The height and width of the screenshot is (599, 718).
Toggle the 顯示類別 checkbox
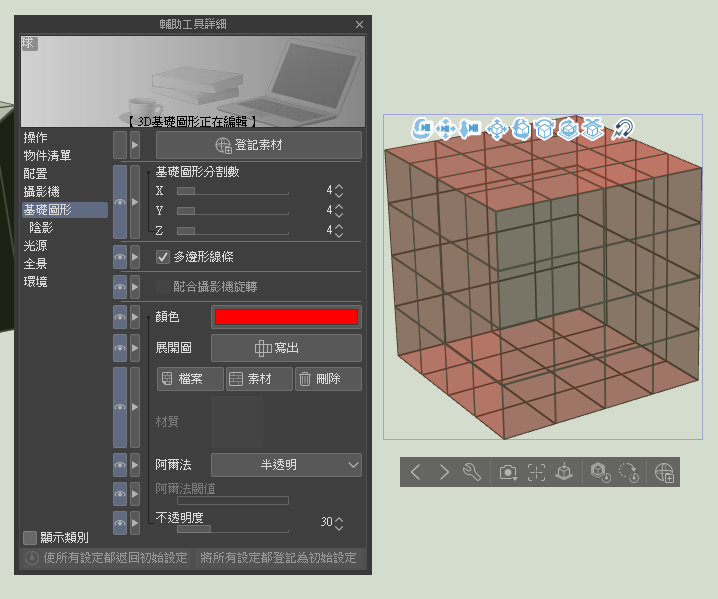click(30, 537)
